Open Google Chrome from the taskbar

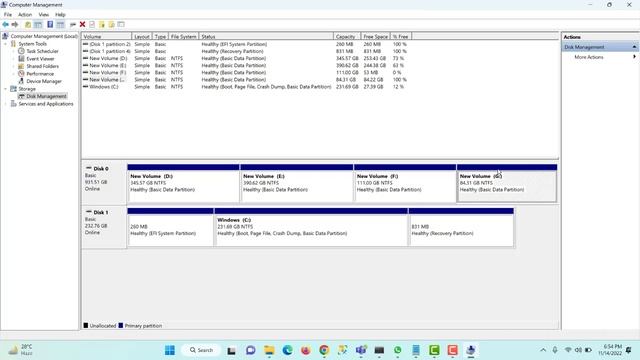tap(324, 350)
